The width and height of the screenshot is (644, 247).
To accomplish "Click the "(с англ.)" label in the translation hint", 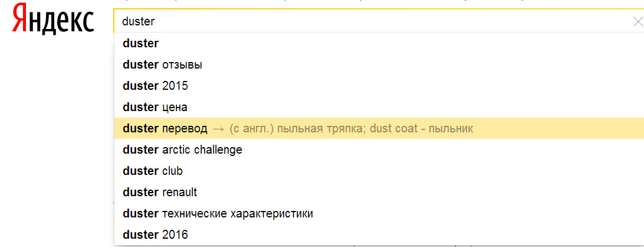I will [x=251, y=129].
